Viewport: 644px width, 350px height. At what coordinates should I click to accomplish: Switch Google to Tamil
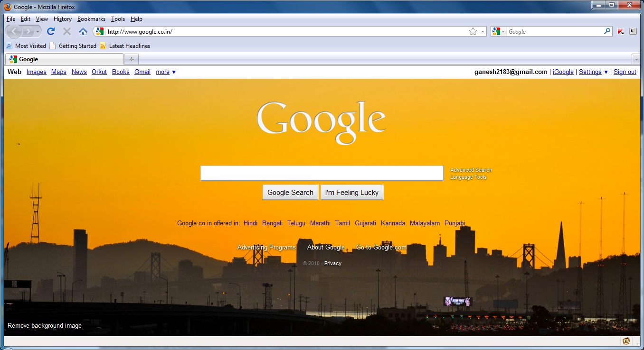[342, 223]
